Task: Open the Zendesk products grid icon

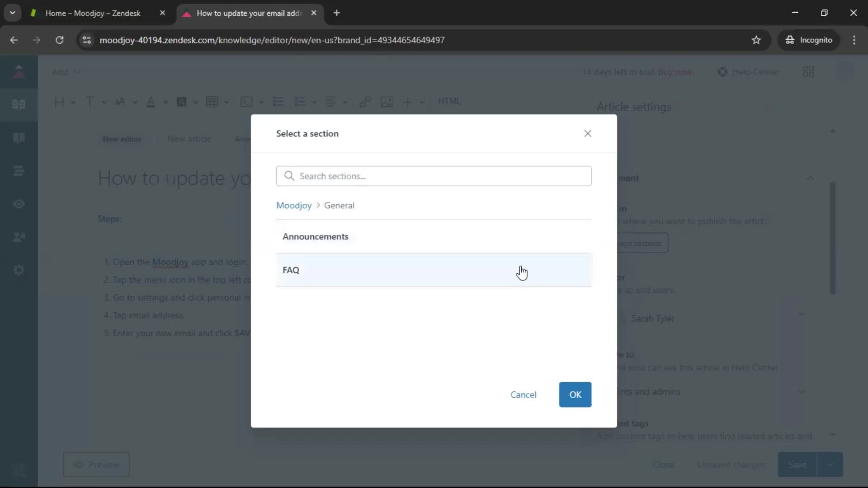Action: (808, 72)
